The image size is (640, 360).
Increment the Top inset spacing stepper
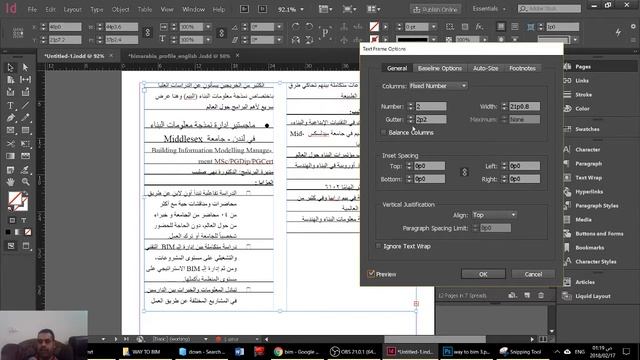pos(409,164)
